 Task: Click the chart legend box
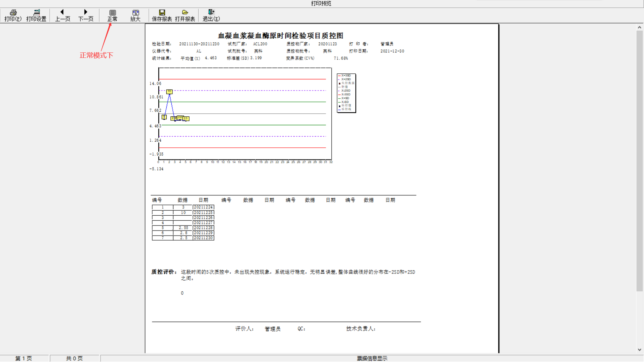346,93
